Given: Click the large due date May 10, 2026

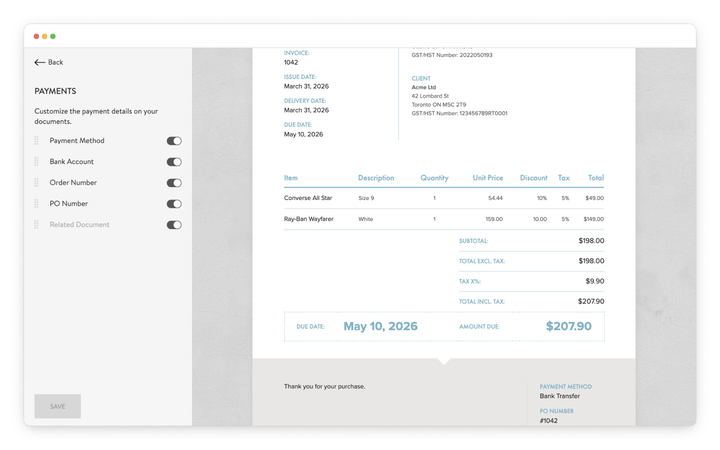Looking at the screenshot, I should pyautogui.click(x=381, y=326).
